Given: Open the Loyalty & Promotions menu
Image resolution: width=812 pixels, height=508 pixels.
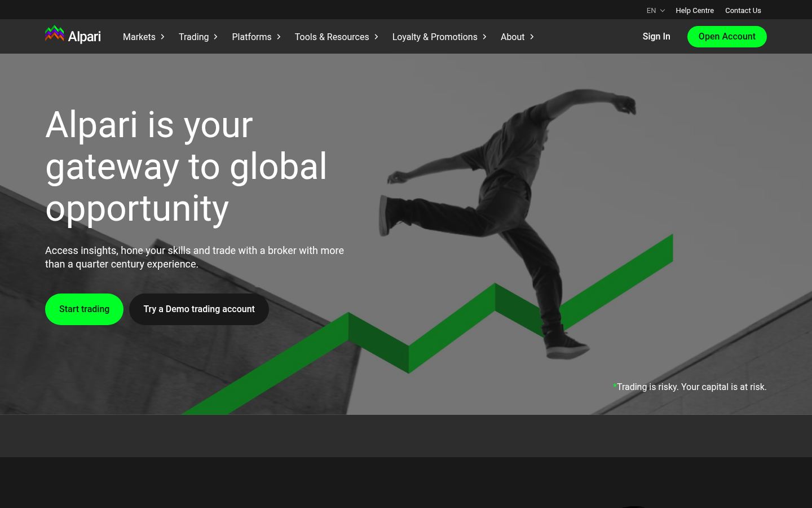Looking at the screenshot, I should [435, 37].
